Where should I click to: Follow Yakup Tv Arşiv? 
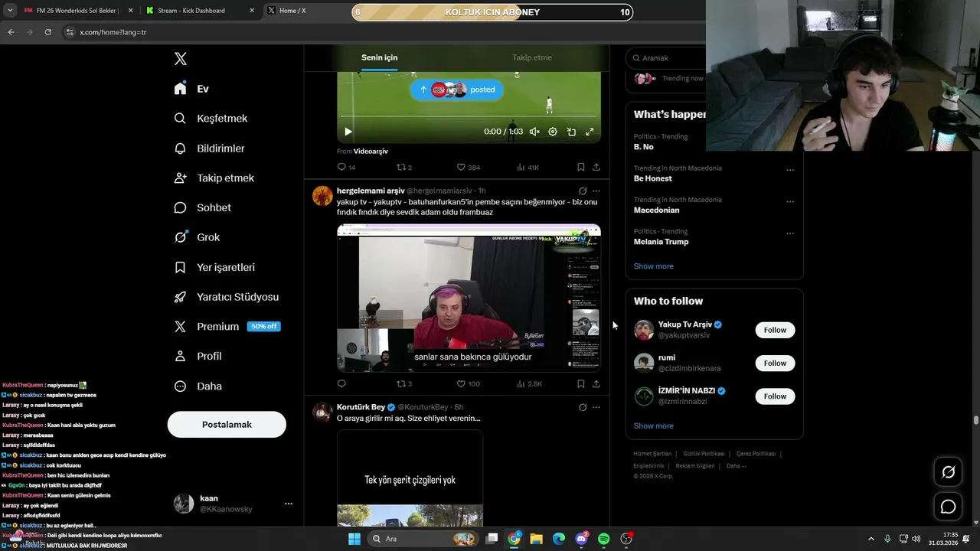pyautogui.click(x=775, y=330)
